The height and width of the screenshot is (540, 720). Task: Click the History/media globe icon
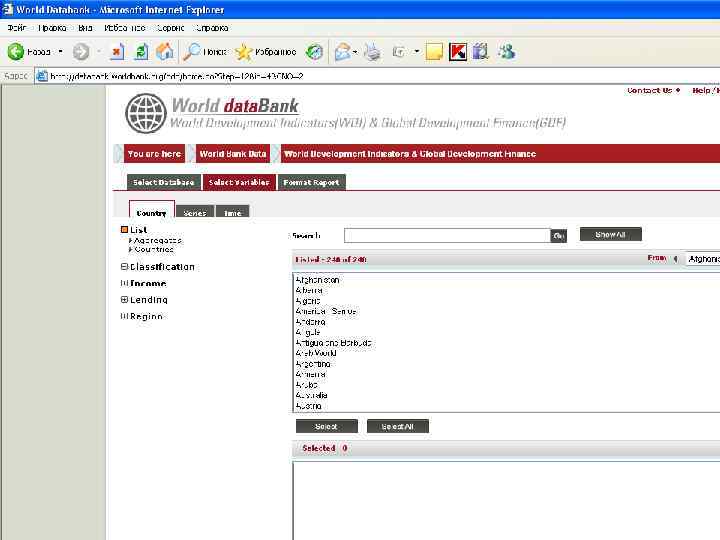click(315, 52)
